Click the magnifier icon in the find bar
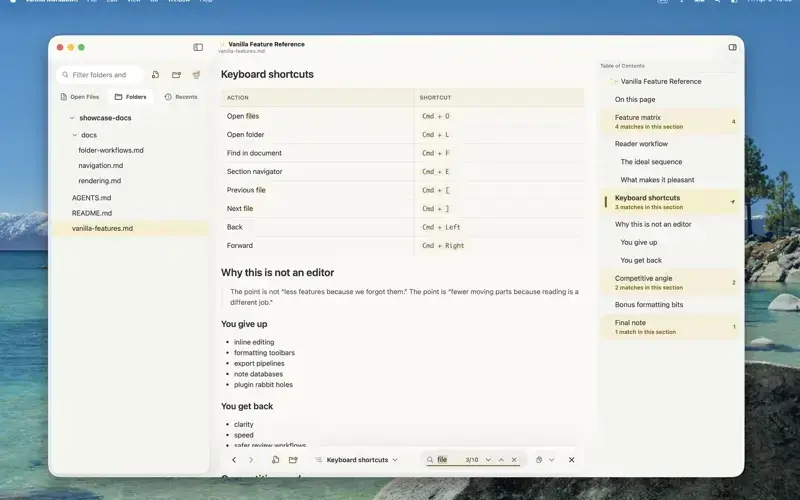Screen dimensions: 800x500 point(430,460)
